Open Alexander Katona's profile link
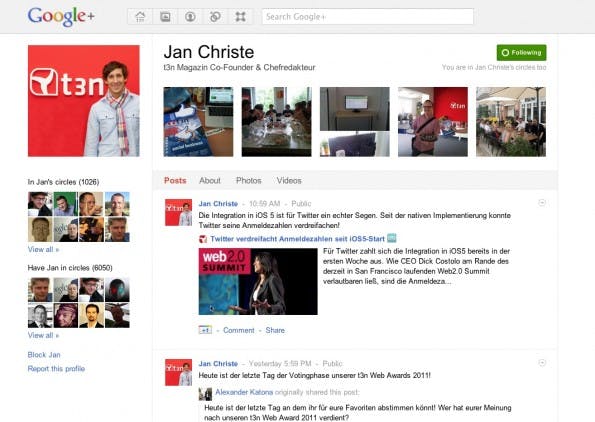 244,392
